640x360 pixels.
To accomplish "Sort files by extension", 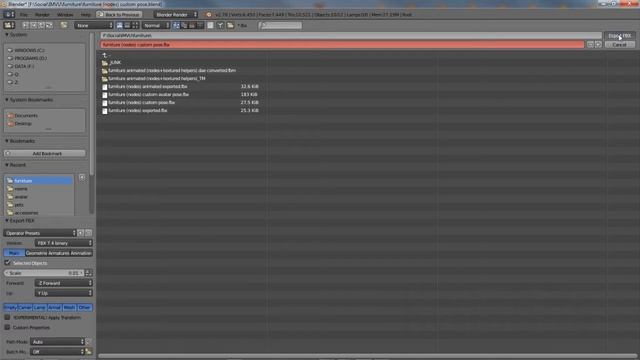I will 184,25.
